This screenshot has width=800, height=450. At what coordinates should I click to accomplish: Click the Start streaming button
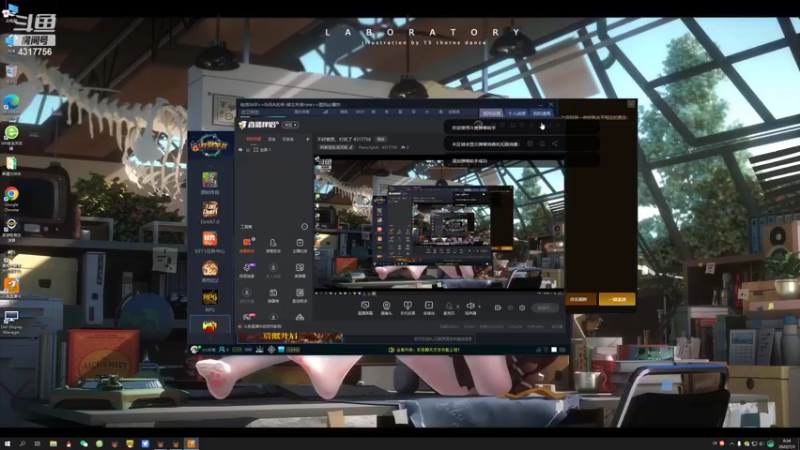point(544,308)
